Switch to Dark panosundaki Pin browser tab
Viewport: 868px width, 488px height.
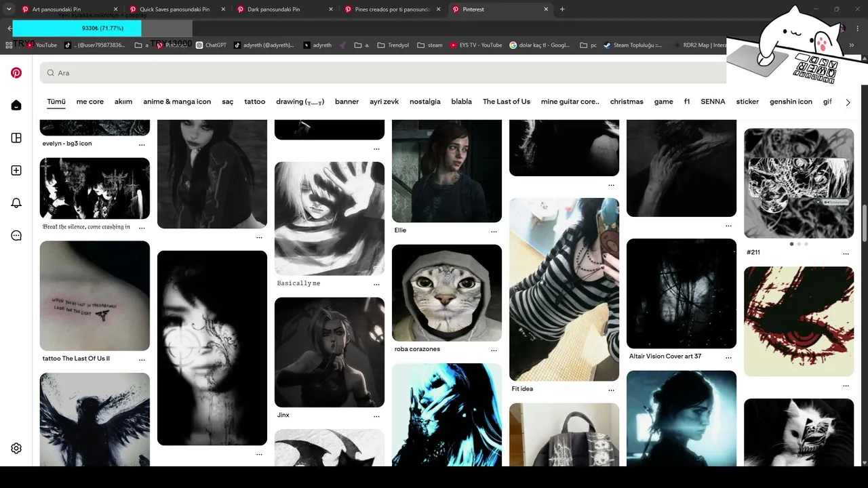point(284,9)
